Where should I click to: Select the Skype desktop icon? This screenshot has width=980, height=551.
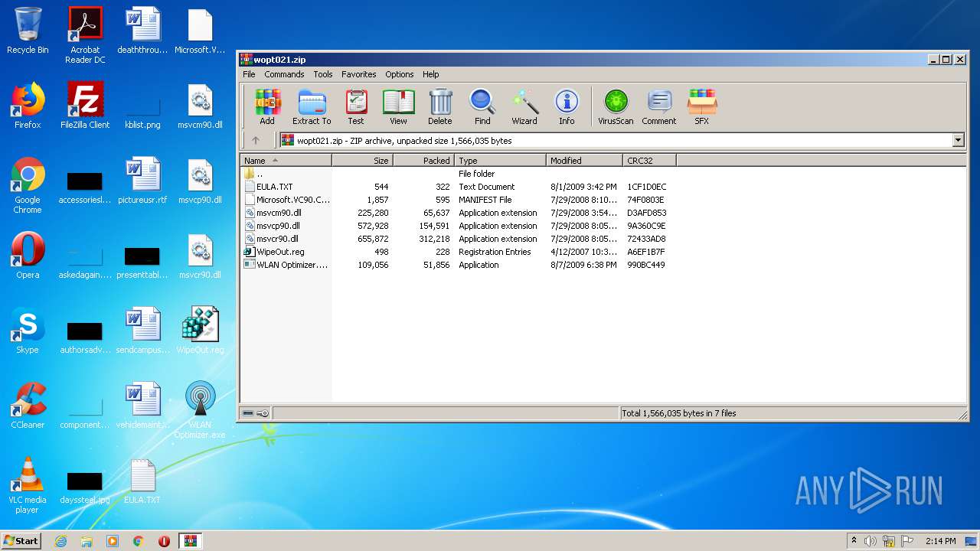[28, 331]
